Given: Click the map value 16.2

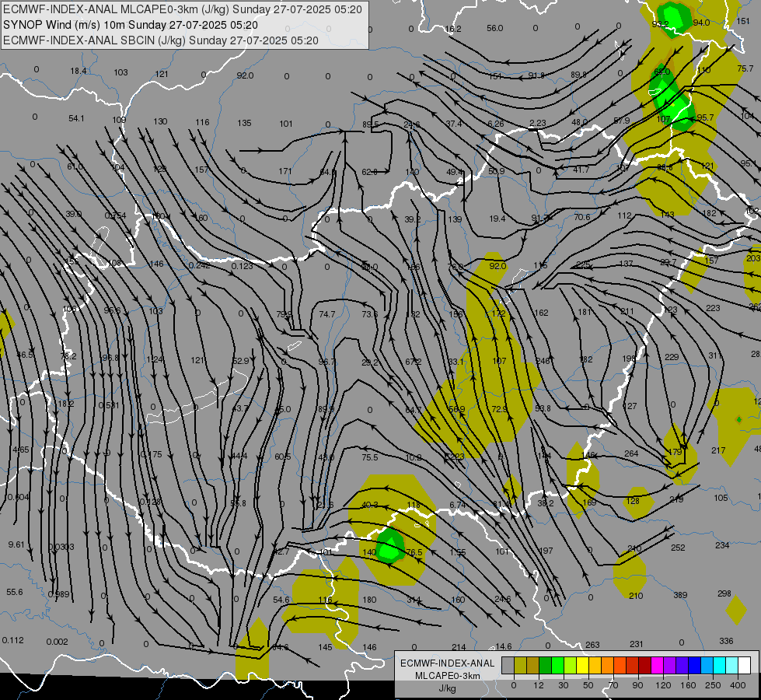Looking at the screenshot, I should click(x=453, y=29).
